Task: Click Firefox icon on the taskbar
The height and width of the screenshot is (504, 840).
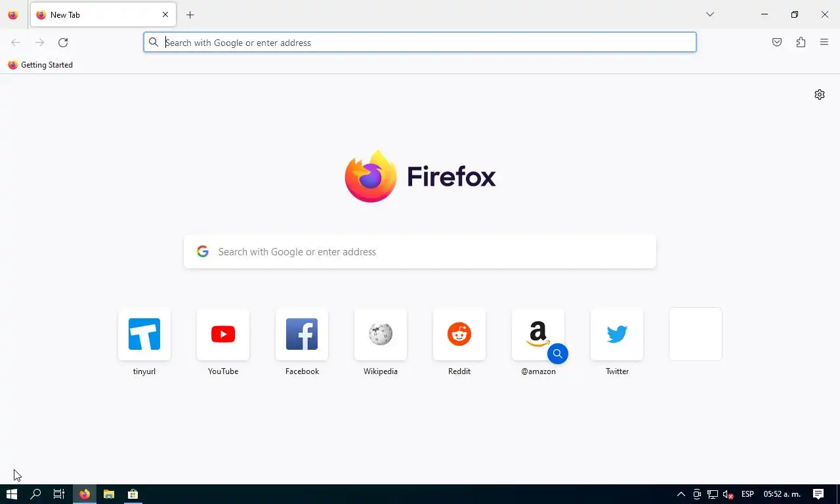Action: (85, 494)
